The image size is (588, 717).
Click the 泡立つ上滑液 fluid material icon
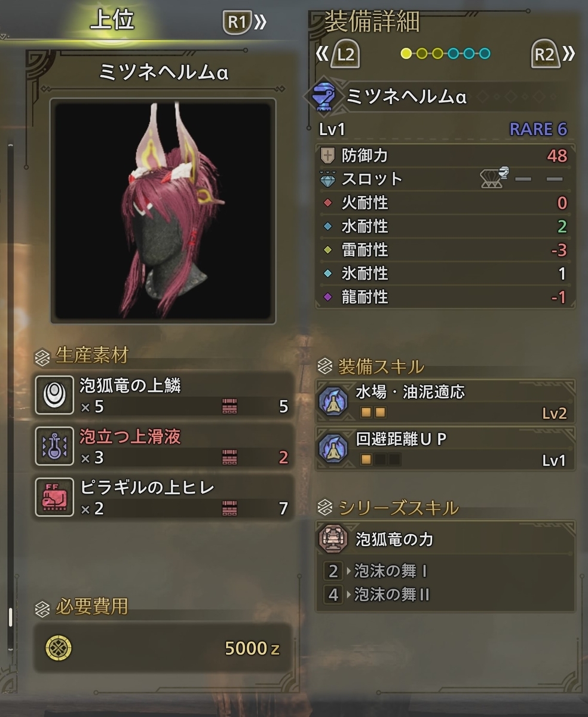click(54, 446)
